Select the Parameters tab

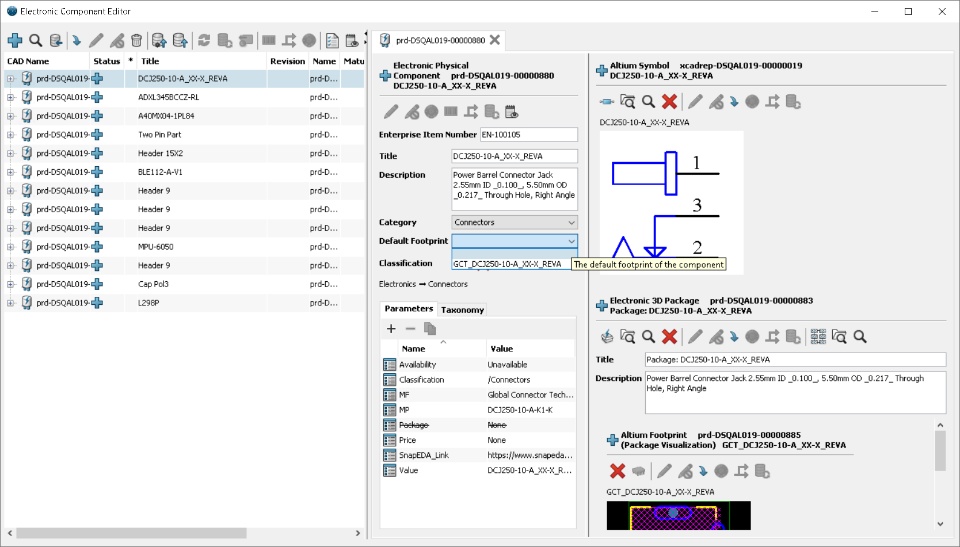point(408,309)
